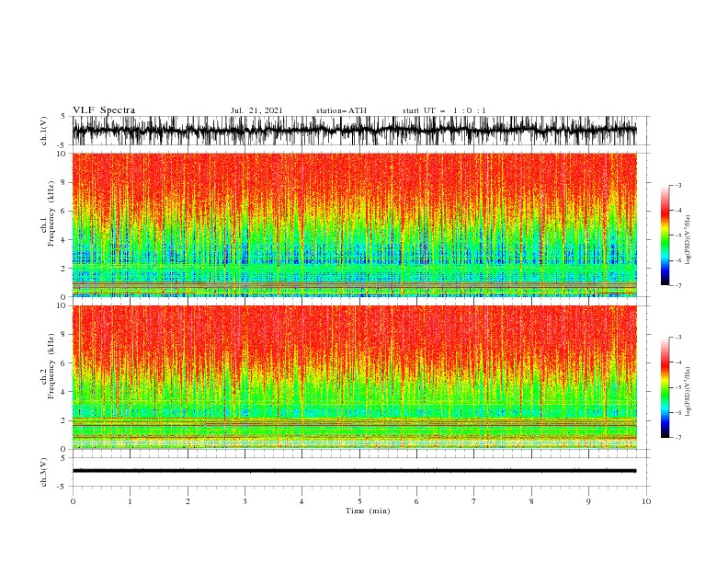Click the "-3" tick on upper colorbar

point(678,185)
